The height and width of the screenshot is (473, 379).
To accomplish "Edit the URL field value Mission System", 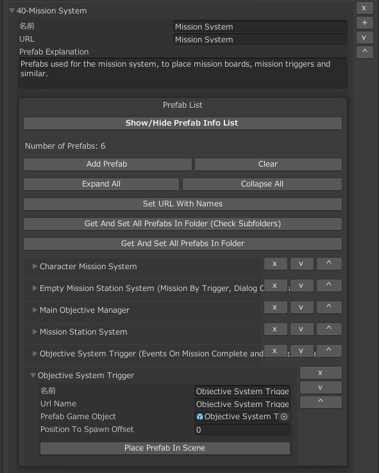I will (x=260, y=40).
